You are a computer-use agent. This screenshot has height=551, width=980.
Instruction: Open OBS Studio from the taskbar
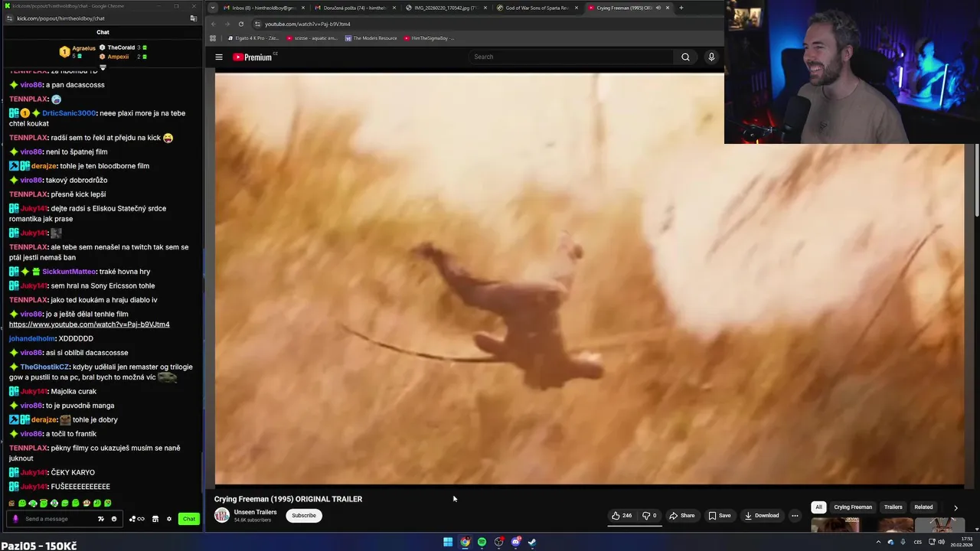(498, 542)
